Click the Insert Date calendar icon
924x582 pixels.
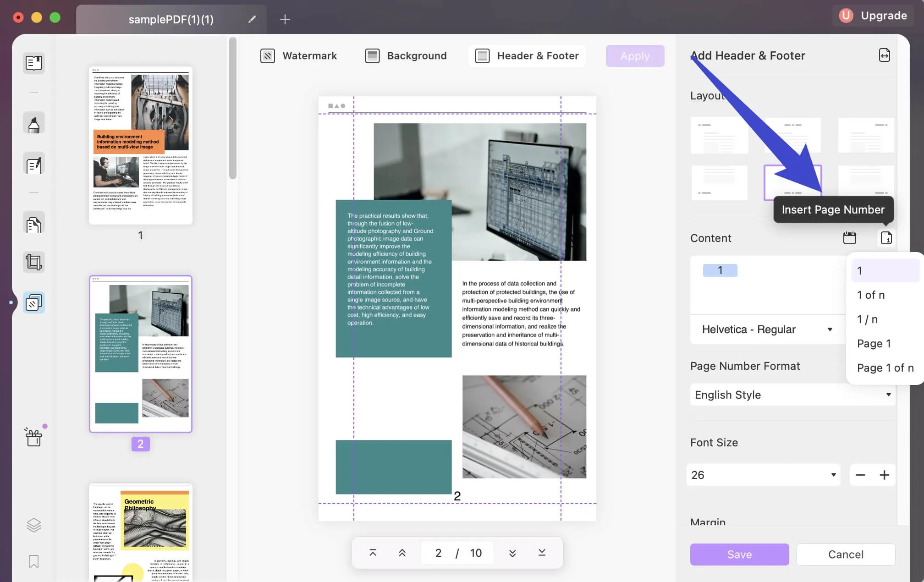(849, 238)
